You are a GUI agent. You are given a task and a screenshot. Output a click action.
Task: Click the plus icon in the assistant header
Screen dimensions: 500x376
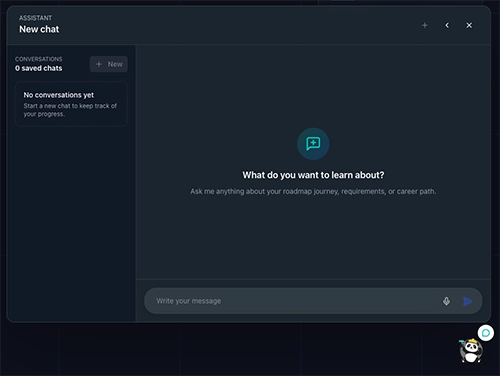pos(425,25)
